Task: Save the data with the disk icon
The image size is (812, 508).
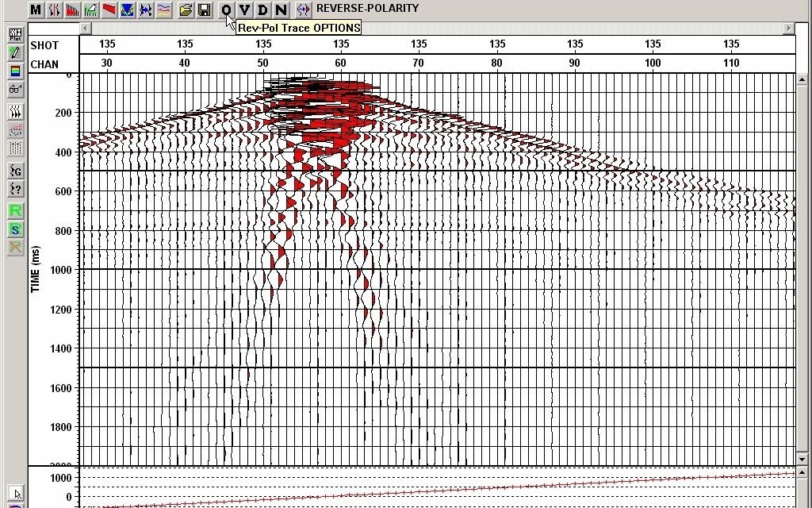Action: tap(205, 9)
